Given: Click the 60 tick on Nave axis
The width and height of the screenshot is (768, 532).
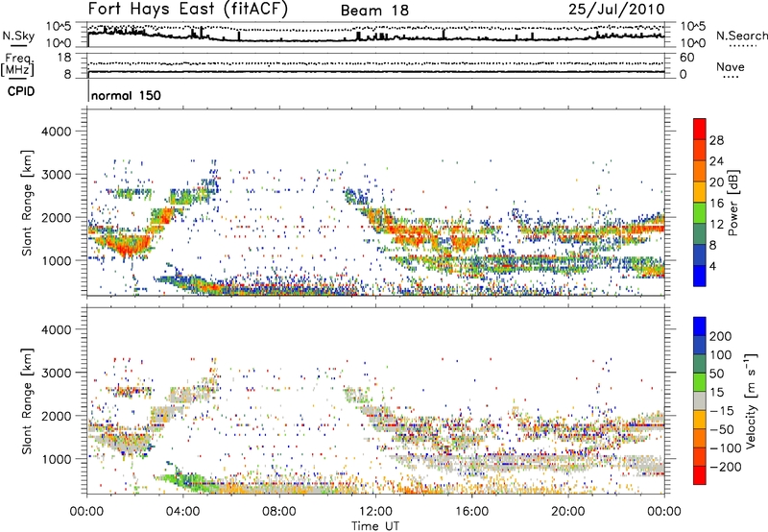Looking at the screenshot, I should click(x=686, y=58).
